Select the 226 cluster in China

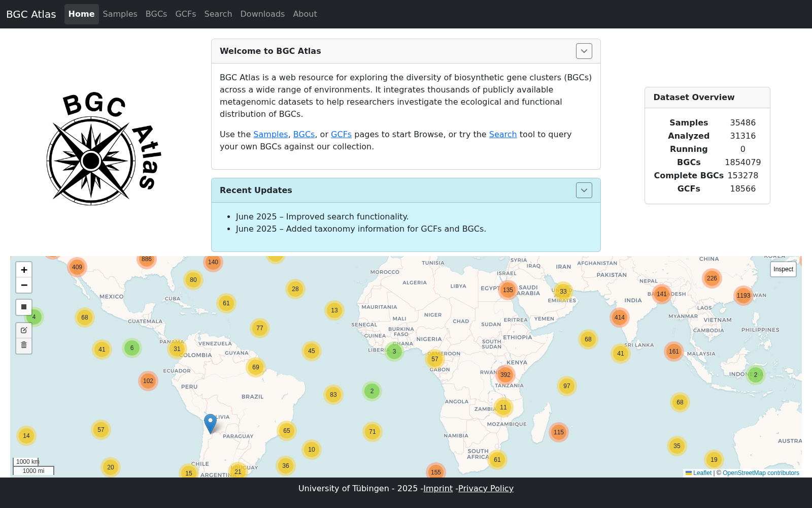pos(712,278)
